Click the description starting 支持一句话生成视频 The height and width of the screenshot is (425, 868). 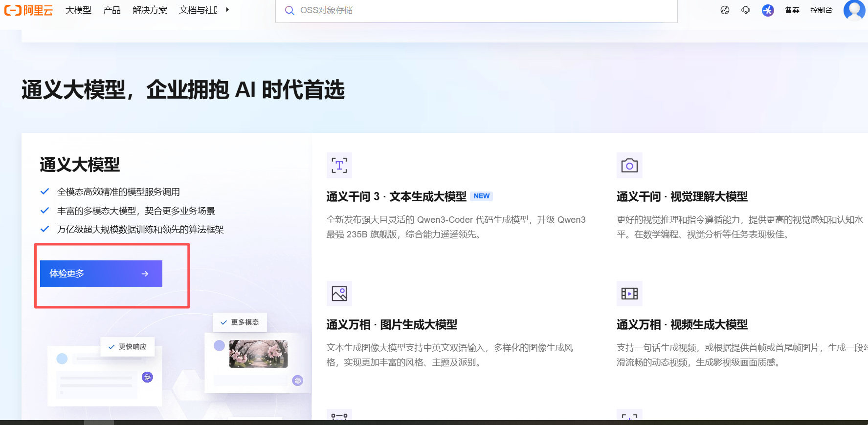click(x=742, y=355)
